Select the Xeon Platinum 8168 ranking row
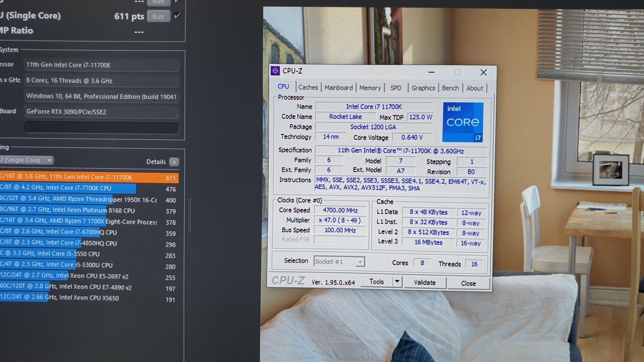 point(89,210)
